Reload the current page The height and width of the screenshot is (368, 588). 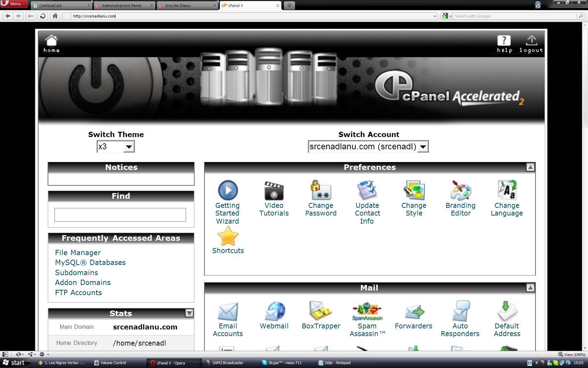[x=43, y=16]
